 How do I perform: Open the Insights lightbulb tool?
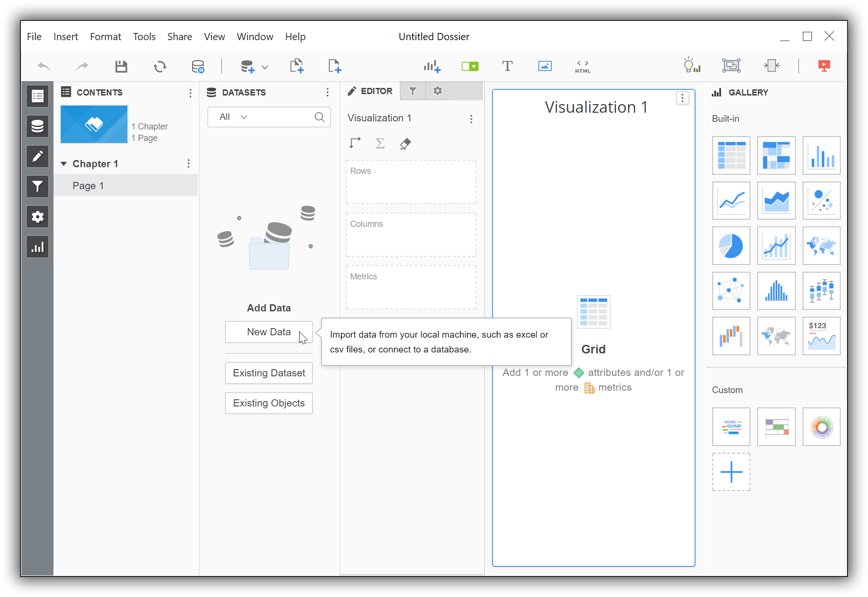(692, 66)
